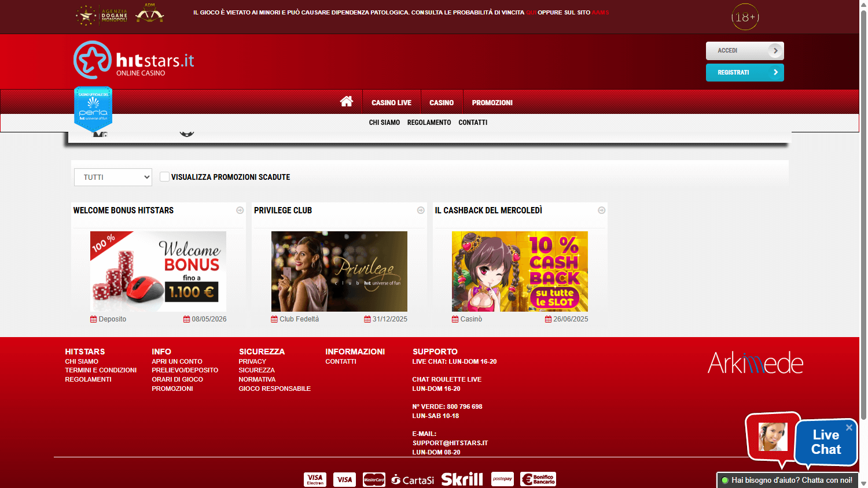Click the calendar icon by 26/06/2025
Viewport: 868px width, 488px height.
(x=548, y=319)
